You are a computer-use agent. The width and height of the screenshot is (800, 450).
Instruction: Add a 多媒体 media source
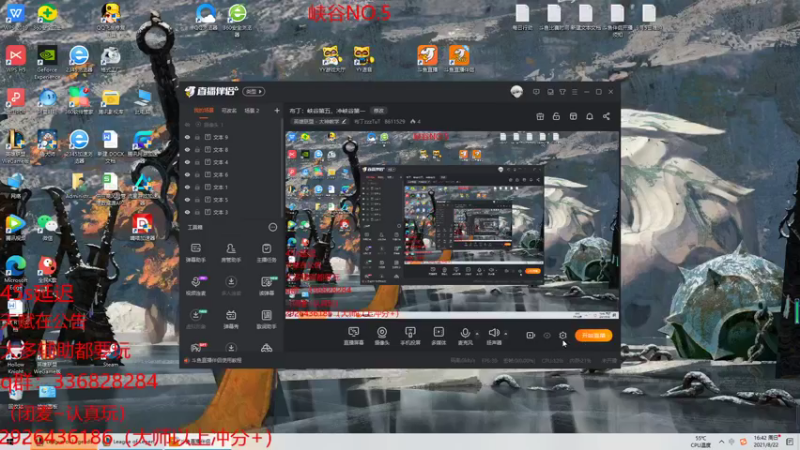(x=438, y=336)
